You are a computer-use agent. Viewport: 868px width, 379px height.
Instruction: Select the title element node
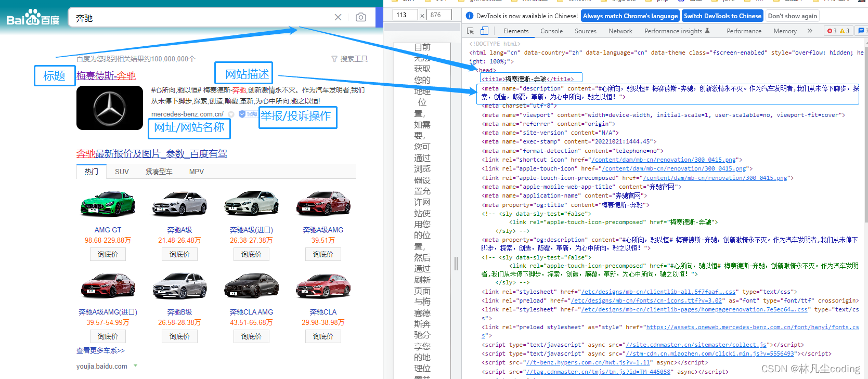528,79
